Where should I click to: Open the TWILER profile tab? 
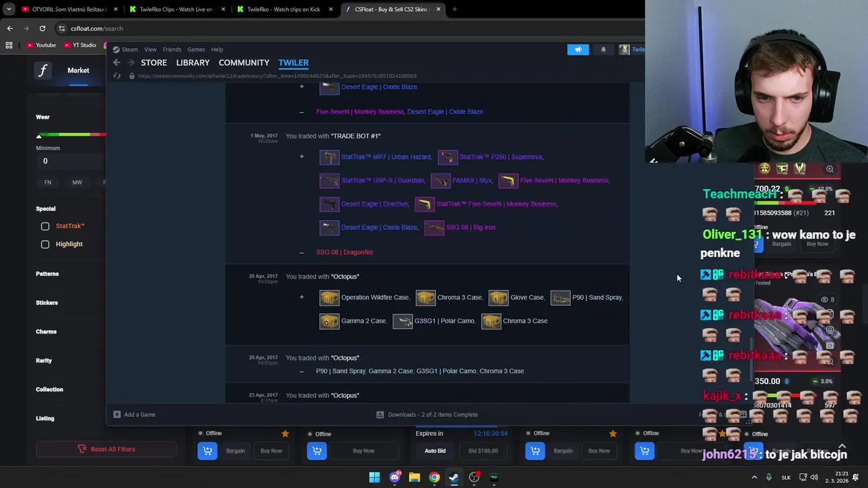[x=294, y=62]
